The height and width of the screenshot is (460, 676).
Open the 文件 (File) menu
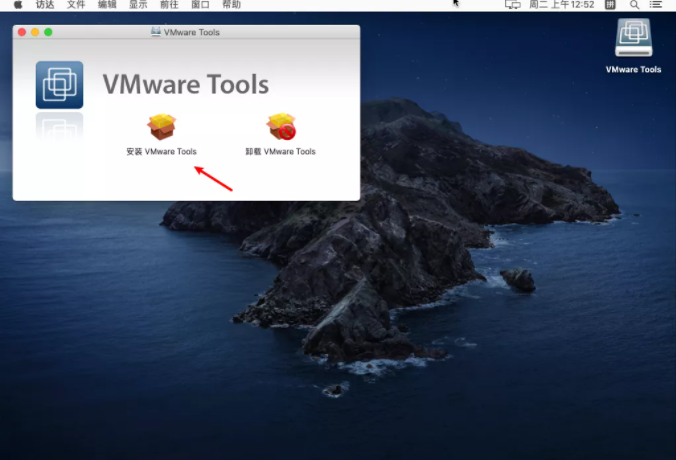click(x=76, y=5)
